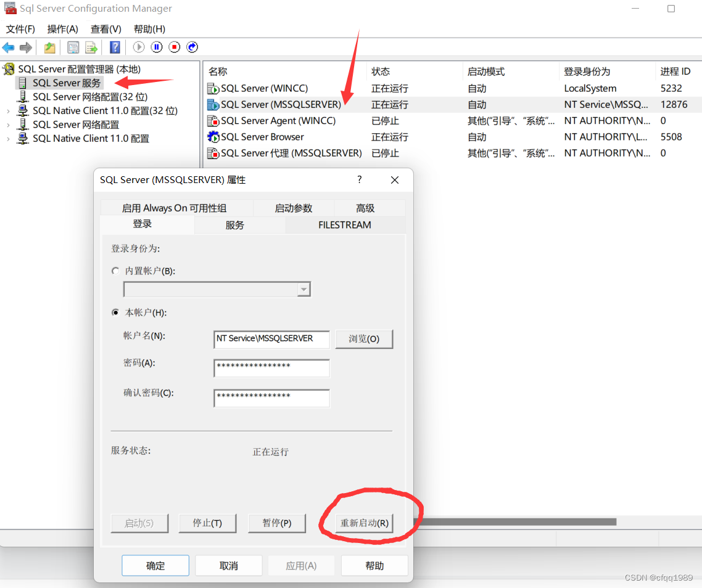Open the 内置帐户 dropdown list
702x588 pixels.
[x=304, y=290]
